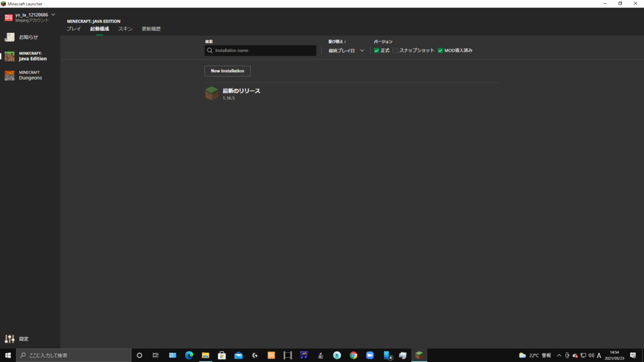The height and width of the screenshot is (362, 644).
Task: Click the grass block installation icon
Action: click(x=212, y=93)
